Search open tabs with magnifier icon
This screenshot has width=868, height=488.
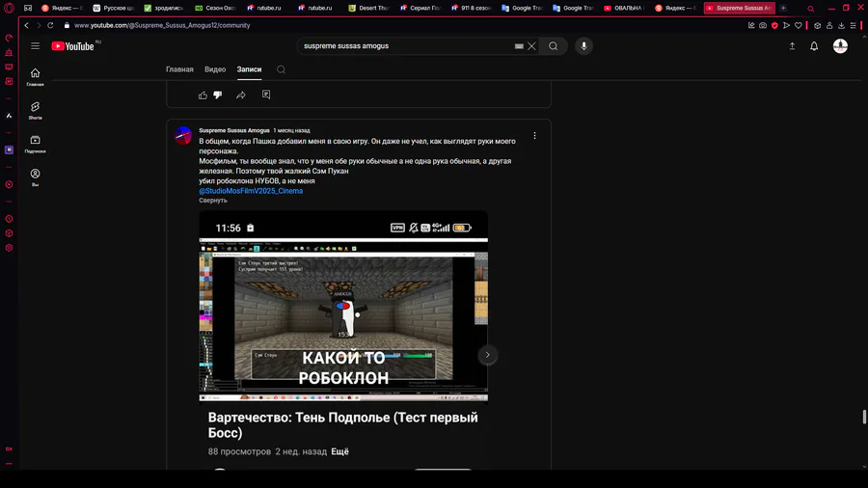point(810,9)
